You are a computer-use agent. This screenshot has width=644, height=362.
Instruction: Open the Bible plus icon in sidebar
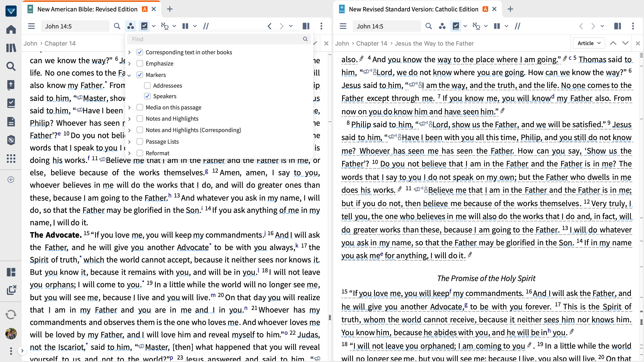point(11,85)
